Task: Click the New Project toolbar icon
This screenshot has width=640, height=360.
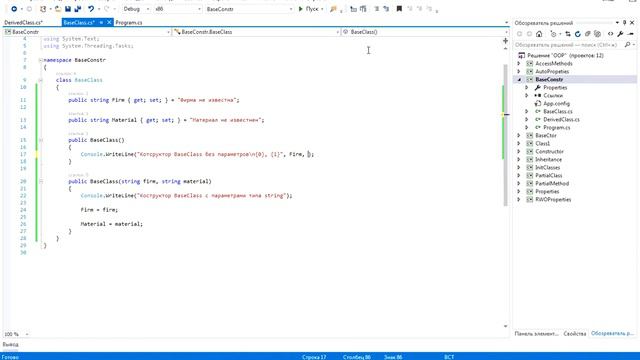Action: coord(43,9)
